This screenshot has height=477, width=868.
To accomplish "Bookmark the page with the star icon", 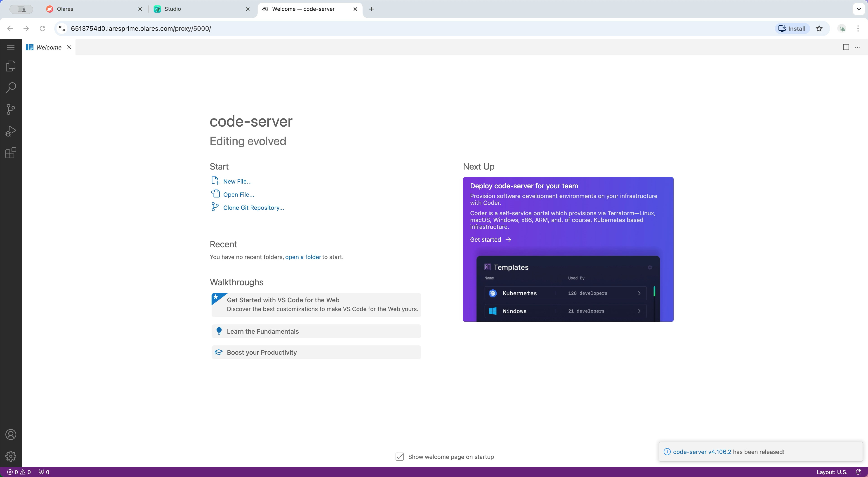I will [819, 29].
